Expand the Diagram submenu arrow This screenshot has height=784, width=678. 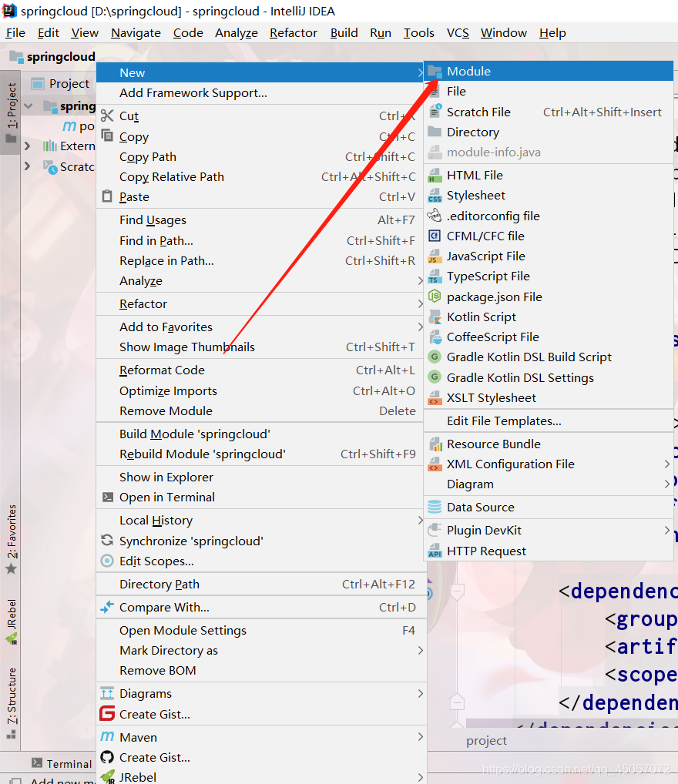(x=667, y=484)
